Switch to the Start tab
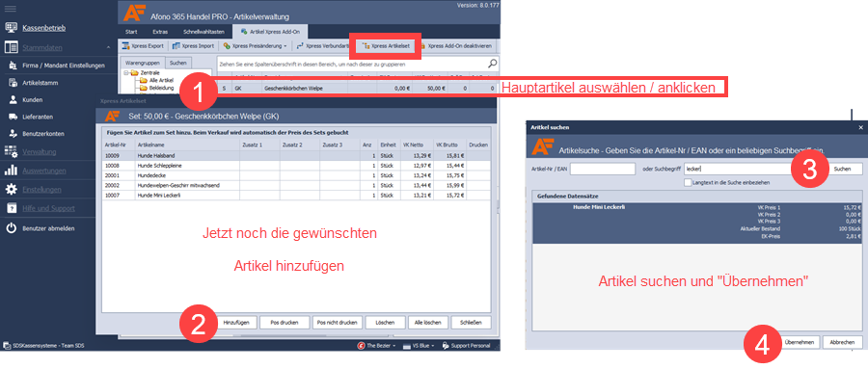 click(x=131, y=32)
